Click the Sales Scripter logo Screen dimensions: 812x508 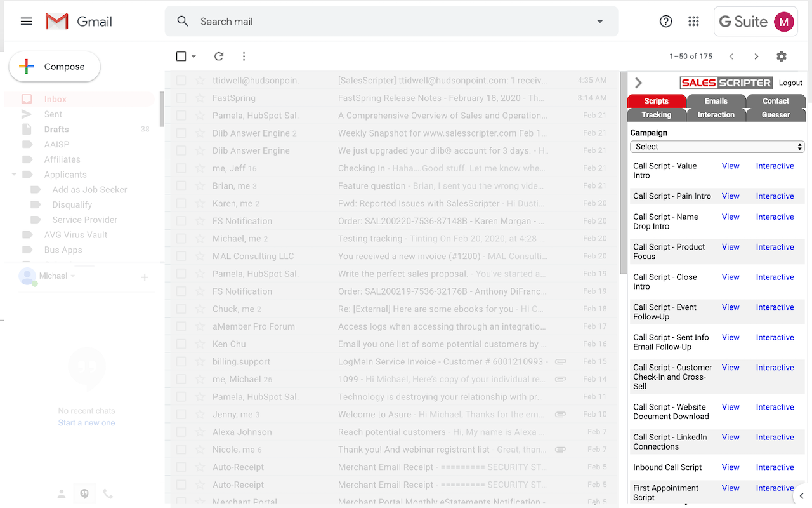726,83
